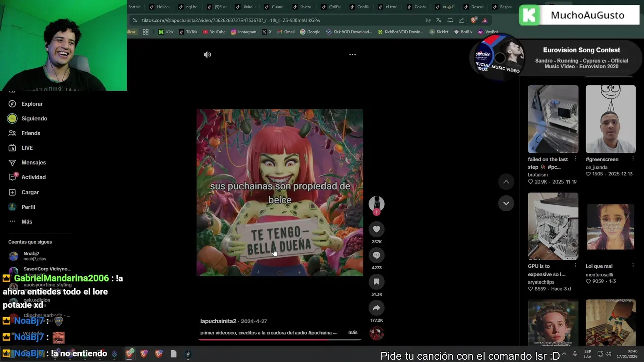Open 'GPU is to expensive' video thumbnail
The image size is (644, 362).
553,226
